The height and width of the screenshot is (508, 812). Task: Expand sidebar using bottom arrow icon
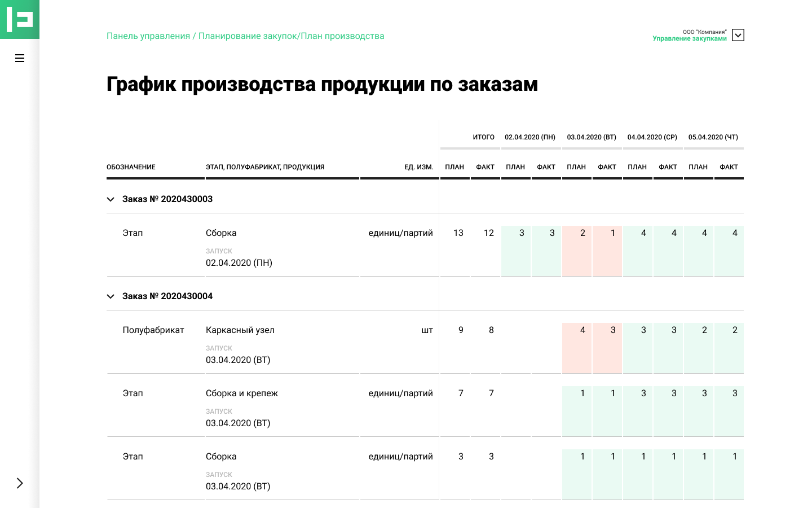click(20, 483)
